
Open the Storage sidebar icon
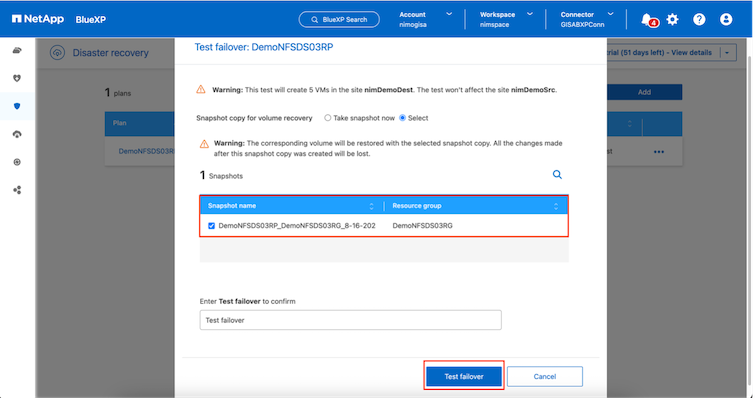(17, 50)
